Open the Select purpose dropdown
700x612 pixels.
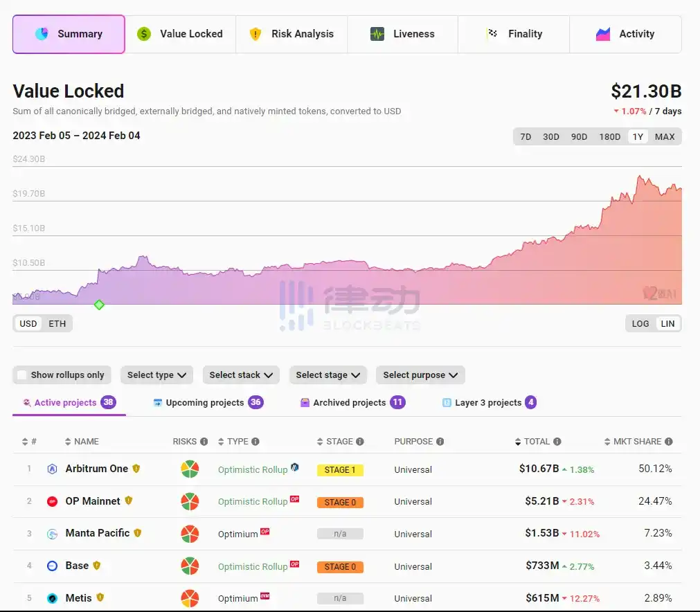(420, 375)
